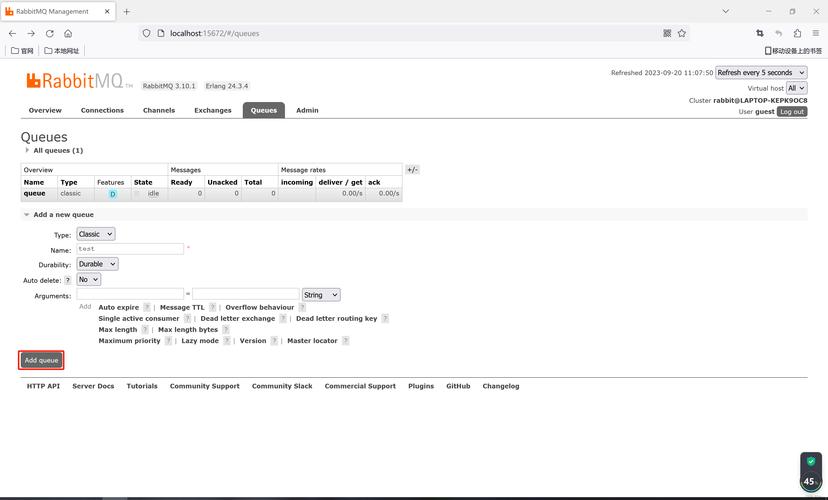Open the queue Type dropdown

(96, 234)
